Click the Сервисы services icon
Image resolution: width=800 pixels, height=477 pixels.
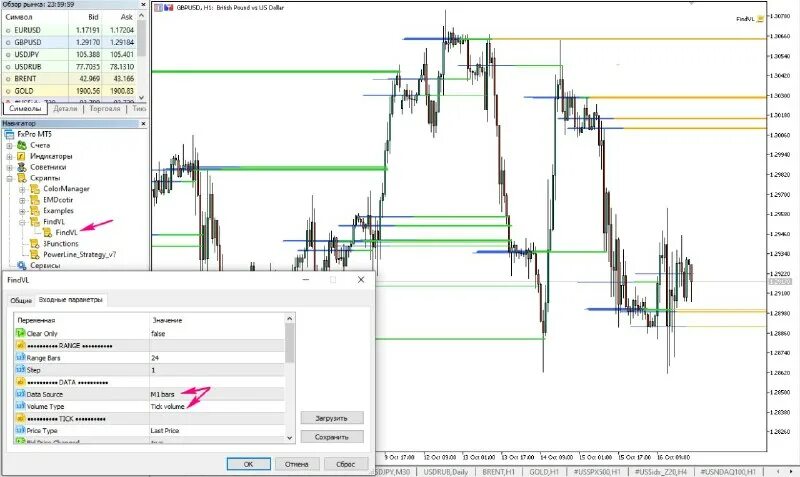coord(21,266)
